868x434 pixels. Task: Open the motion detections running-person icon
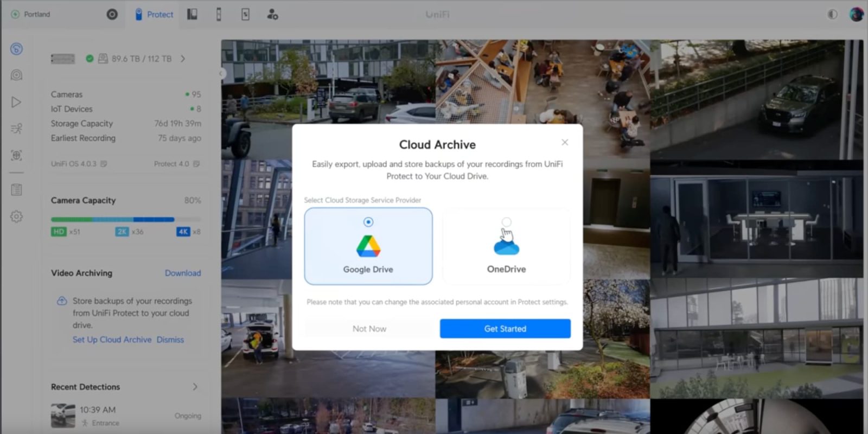(x=16, y=129)
